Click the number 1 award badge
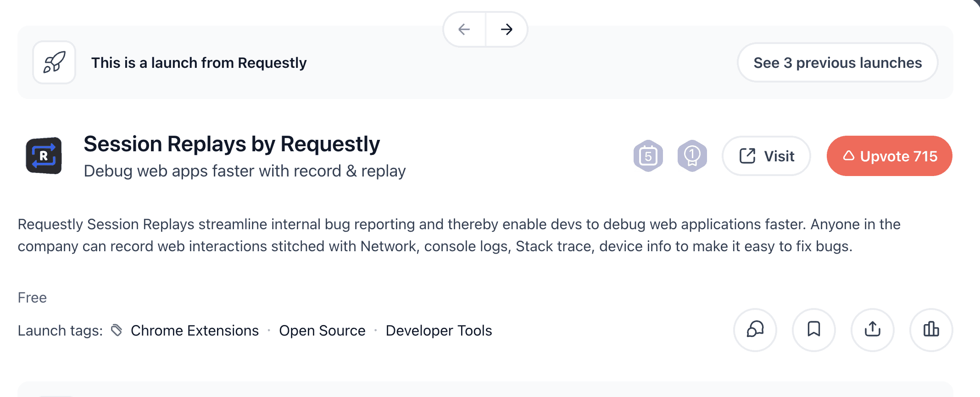 692,156
